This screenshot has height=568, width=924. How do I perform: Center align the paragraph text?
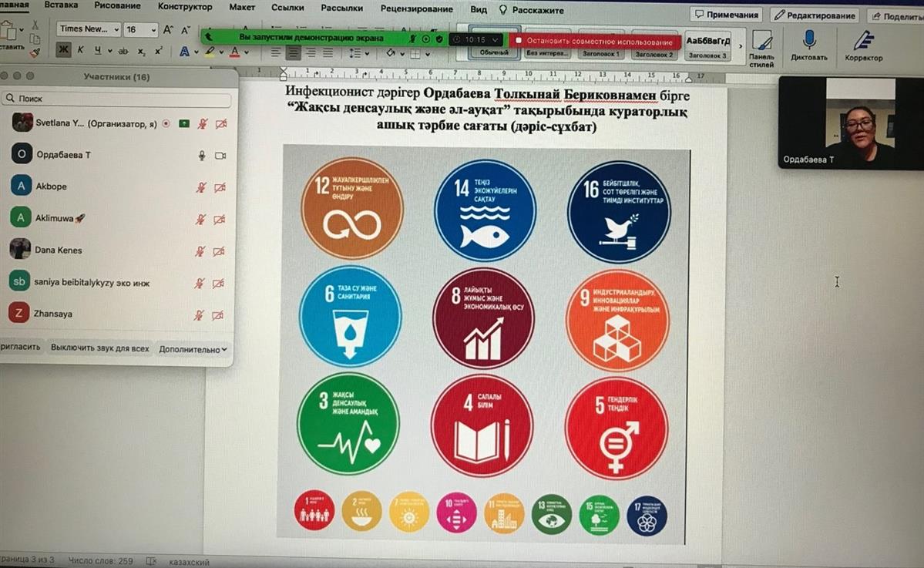[x=293, y=52]
